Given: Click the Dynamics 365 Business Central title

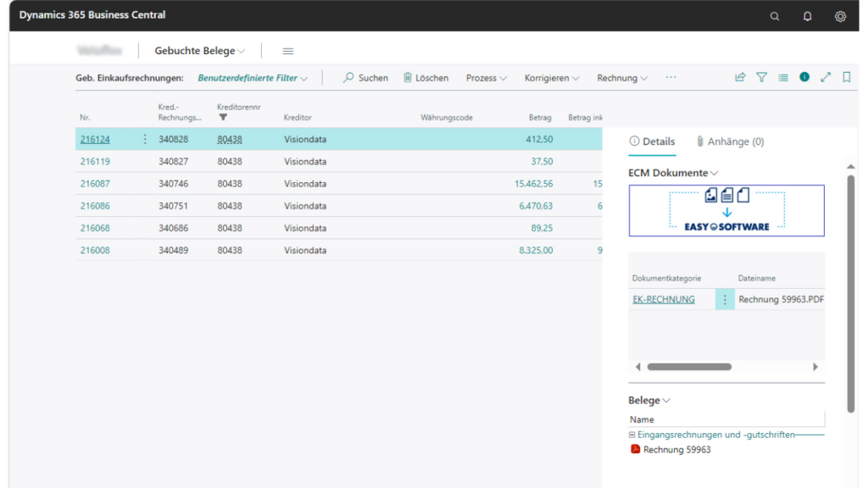Looking at the screenshot, I should 92,15.
